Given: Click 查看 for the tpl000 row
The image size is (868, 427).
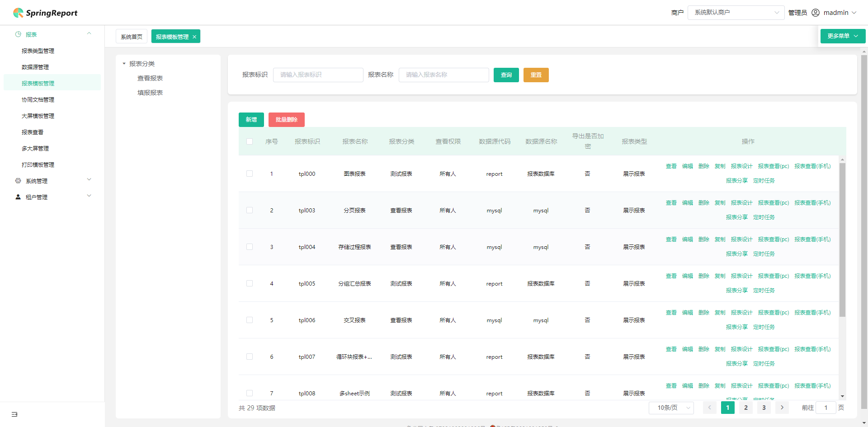Looking at the screenshot, I should point(671,166).
